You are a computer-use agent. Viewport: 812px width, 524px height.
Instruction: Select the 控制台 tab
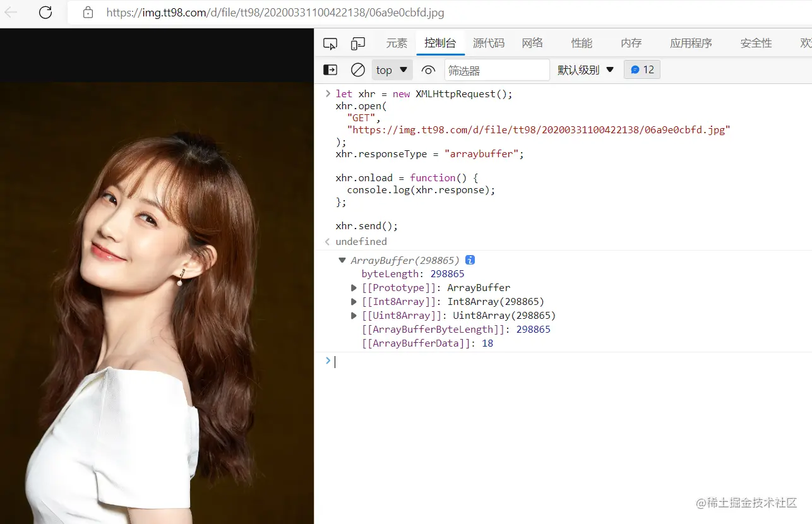[x=440, y=43]
